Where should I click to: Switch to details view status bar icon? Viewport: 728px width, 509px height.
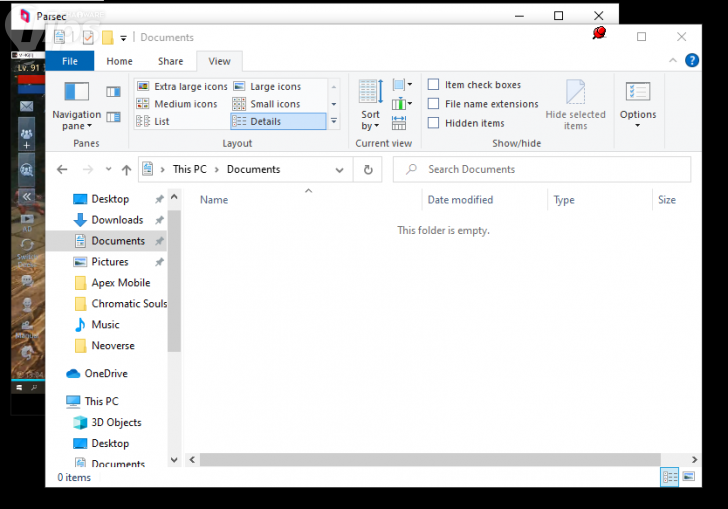point(670,477)
